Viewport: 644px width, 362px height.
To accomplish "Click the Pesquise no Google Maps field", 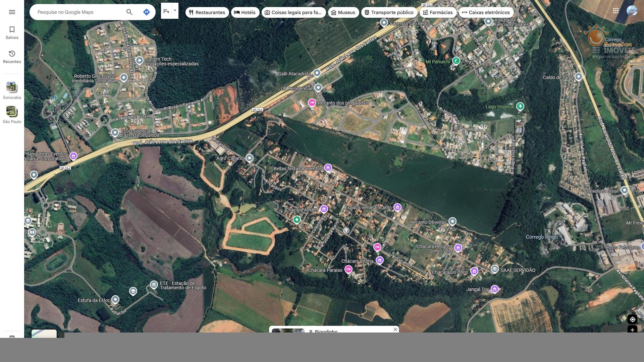I will click(79, 12).
